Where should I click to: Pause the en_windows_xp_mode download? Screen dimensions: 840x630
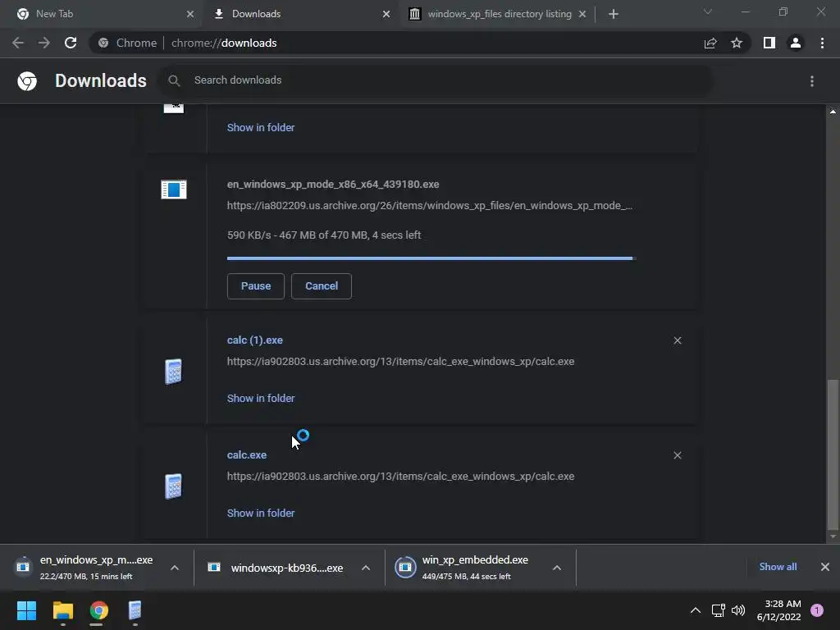click(256, 286)
